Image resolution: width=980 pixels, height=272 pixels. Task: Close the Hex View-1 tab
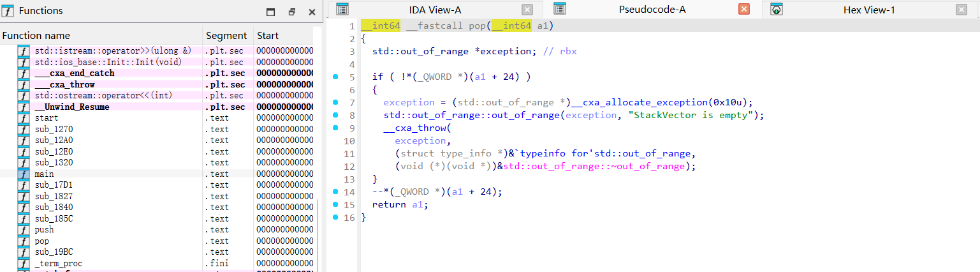point(962,10)
